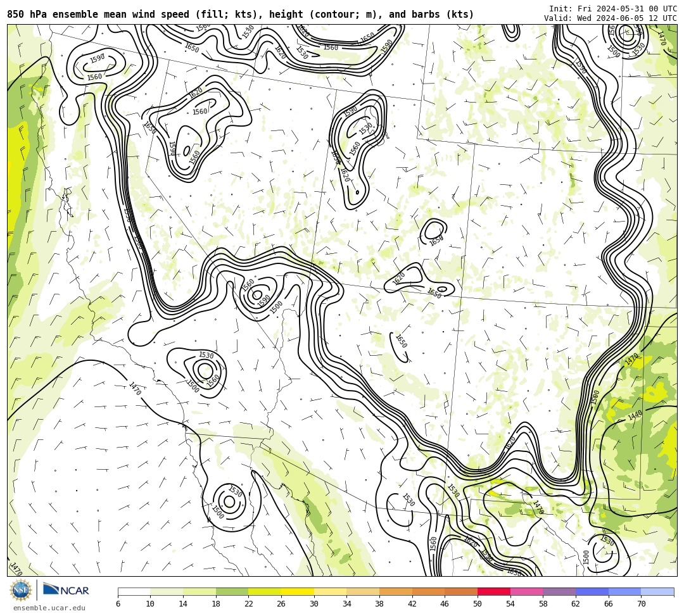The image size is (684, 616).
Task: Click the colorbar tick label 70
Action: pos(641,604)
